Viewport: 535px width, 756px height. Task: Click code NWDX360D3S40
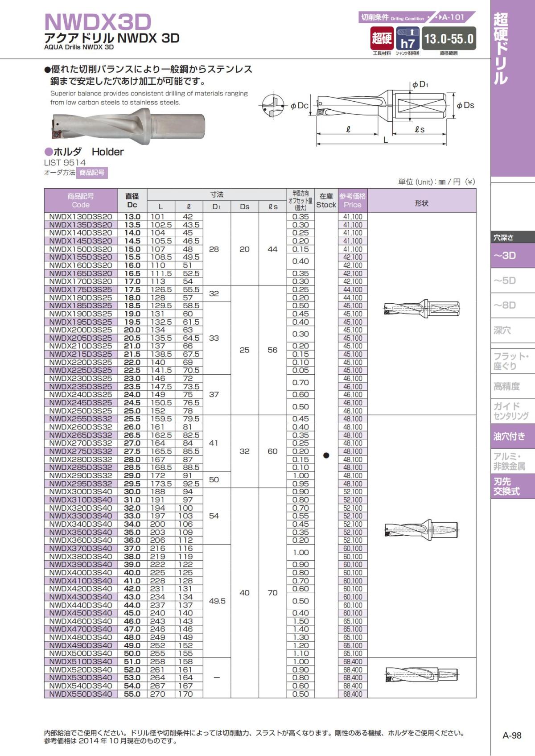[x=81, y=540]
